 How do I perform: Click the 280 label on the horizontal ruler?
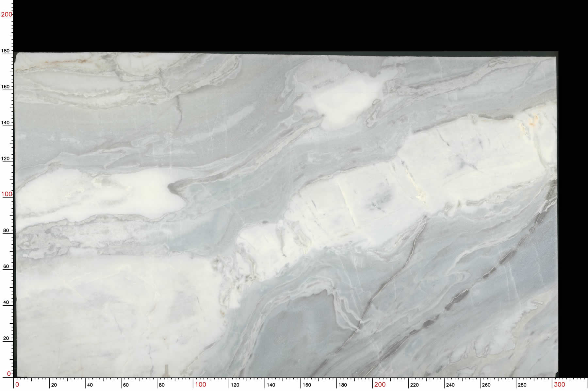click(522, 385)
